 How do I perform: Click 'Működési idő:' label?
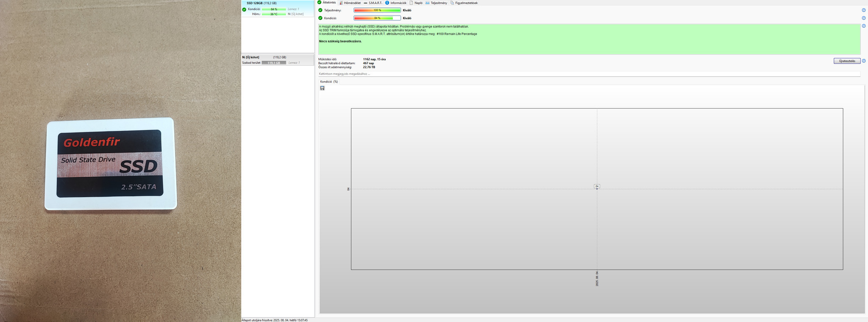coord(328,59)
